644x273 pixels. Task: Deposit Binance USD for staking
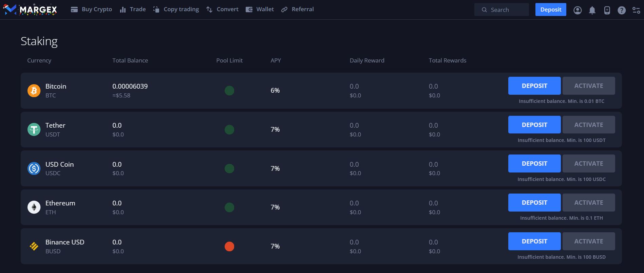pos(534,241)
